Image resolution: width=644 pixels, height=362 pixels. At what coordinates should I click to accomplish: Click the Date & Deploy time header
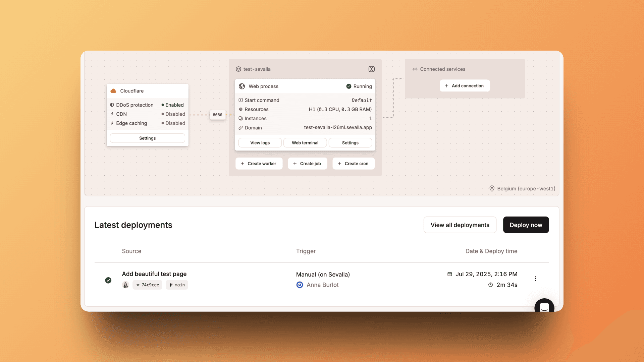coord(491,251)
